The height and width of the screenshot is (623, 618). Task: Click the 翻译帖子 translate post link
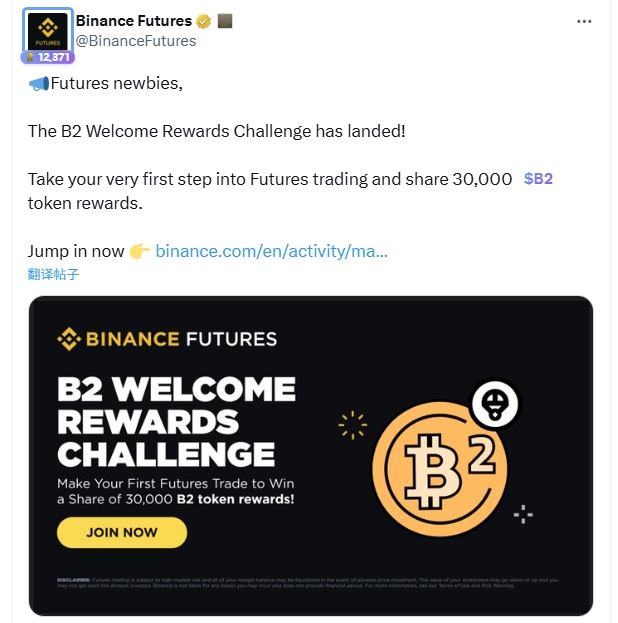(x=53, y=274)
